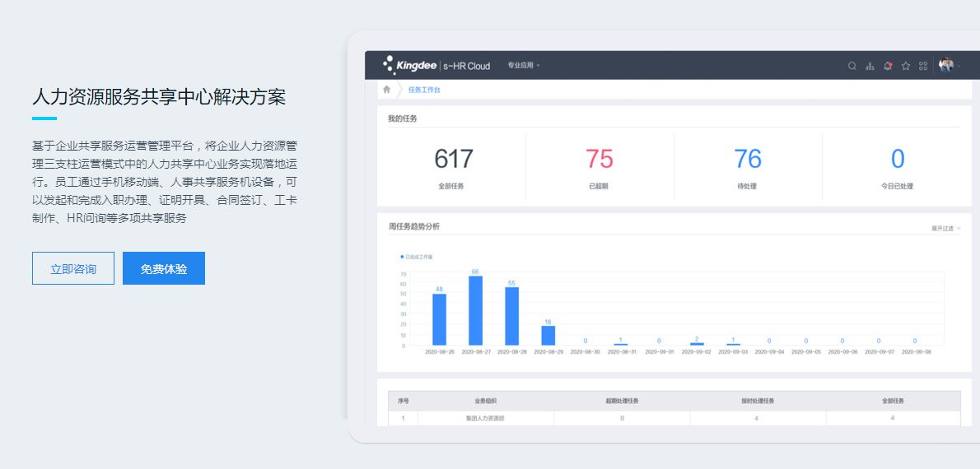Click the 按时处理任务 column header
Viewport: 980px width, 469px height.
click(x=758, y=401)
